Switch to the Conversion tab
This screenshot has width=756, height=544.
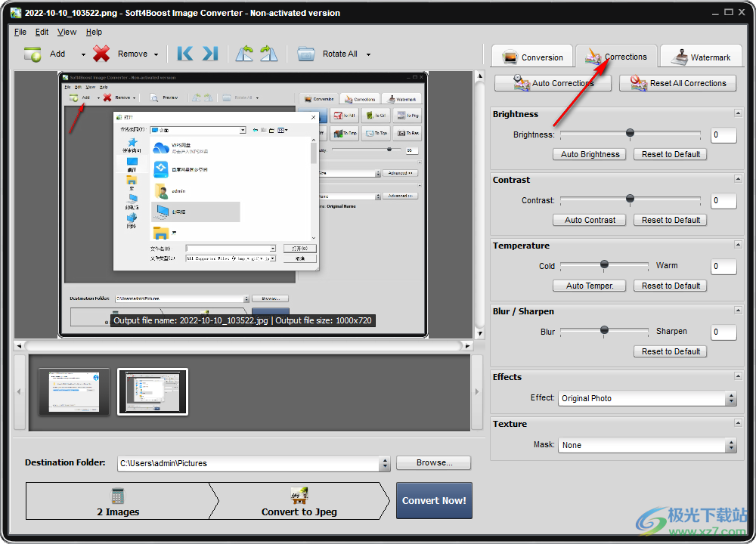pos(531,57)
